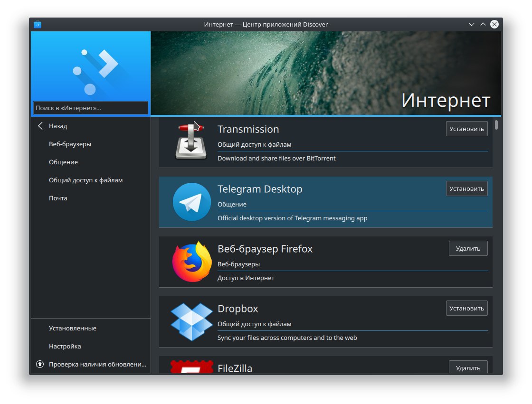
Task: Go back with Назад
Action: pos(91,126)
